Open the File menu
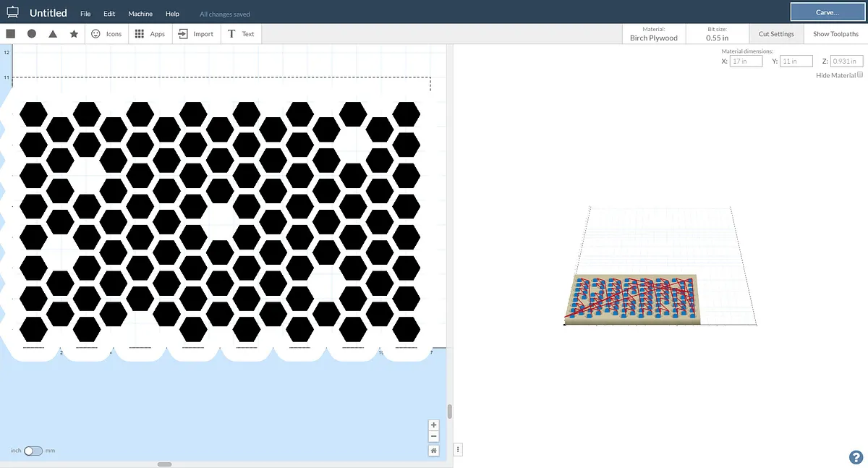 85,14
